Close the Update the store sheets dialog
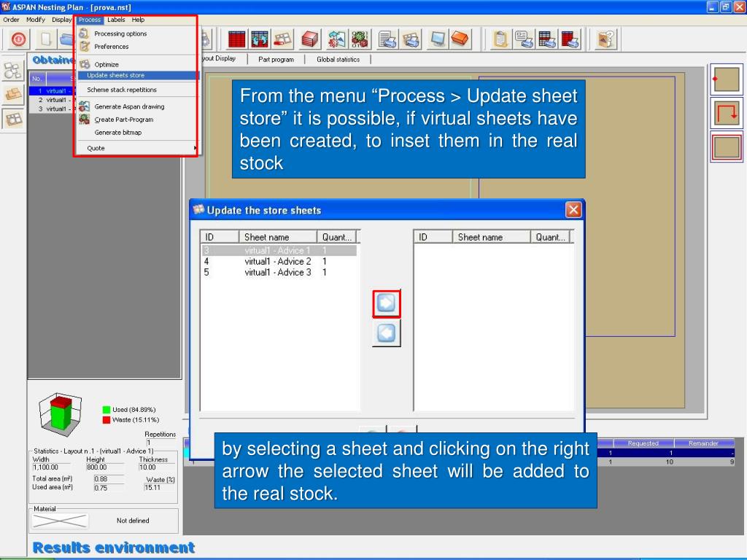 coord(573,209)
